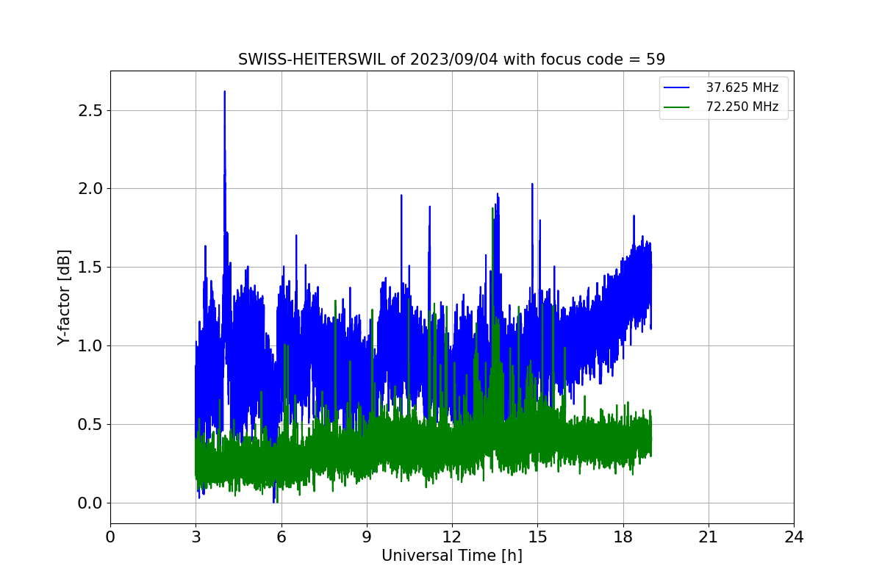
Task: Click the x-axis tick label 21
Action: coord(709,537)
